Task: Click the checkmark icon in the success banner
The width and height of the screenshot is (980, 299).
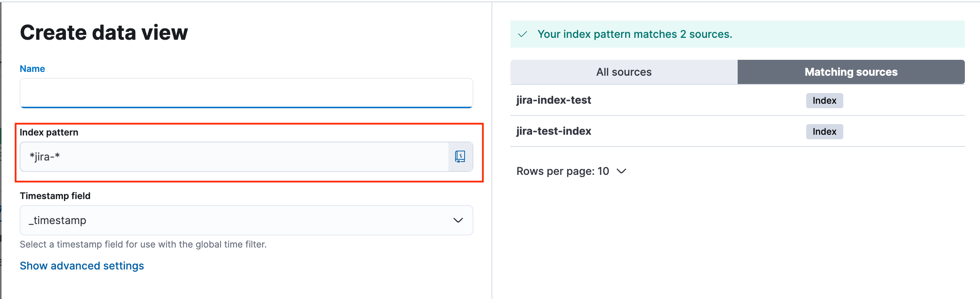Action: tap(523, 34)
